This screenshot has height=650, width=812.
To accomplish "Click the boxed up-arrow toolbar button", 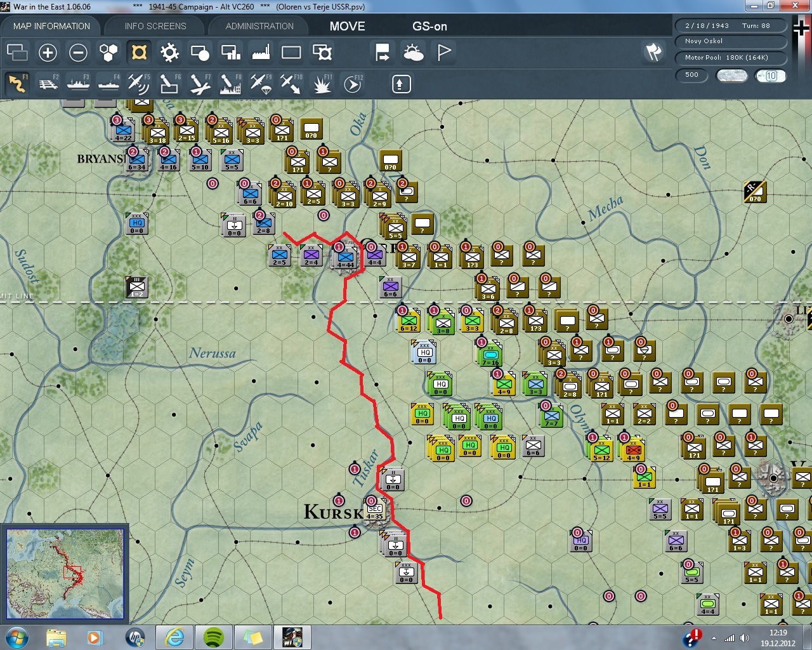I will [x=401, y=84].
